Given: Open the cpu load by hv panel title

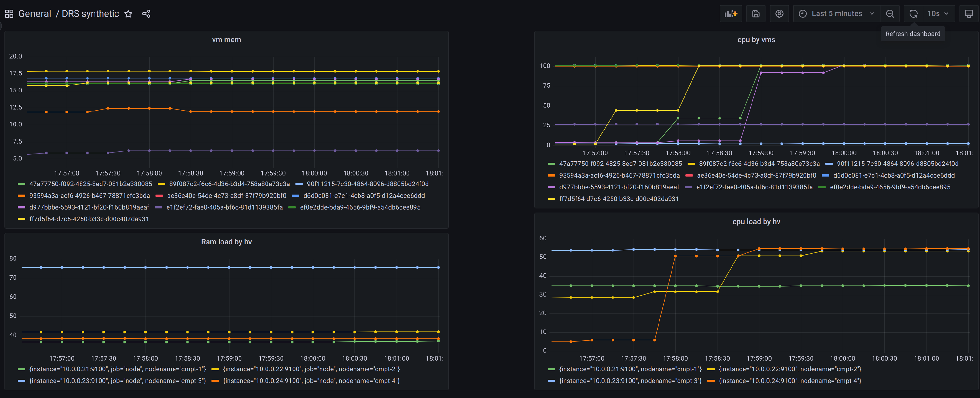Looking at the screenshot, I should tap(756, 221).
